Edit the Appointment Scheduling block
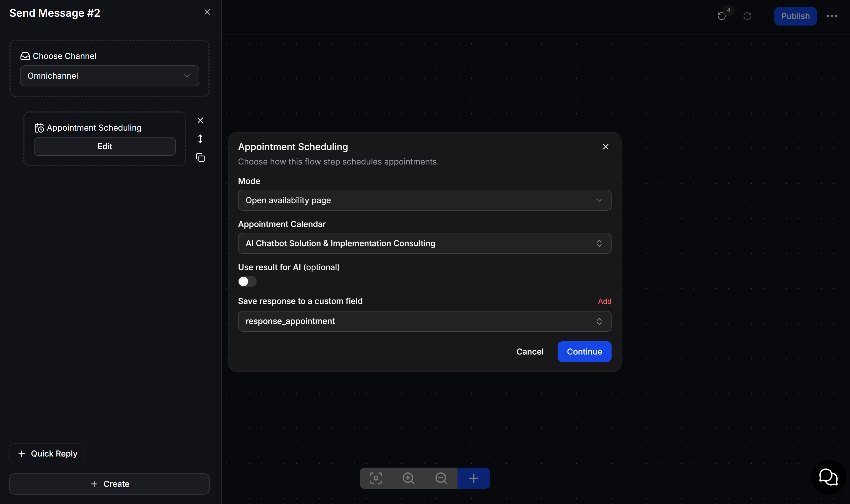The image size is (850, 504). [105, 146]
